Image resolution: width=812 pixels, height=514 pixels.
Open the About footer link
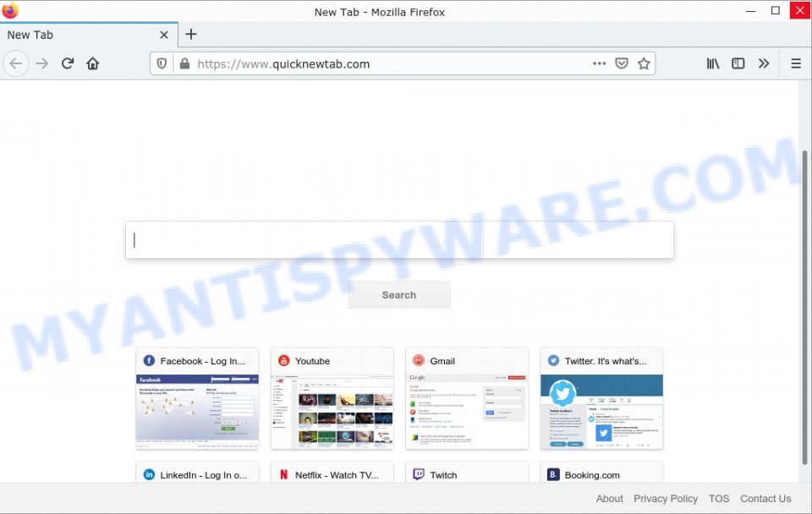pos(610,499)
